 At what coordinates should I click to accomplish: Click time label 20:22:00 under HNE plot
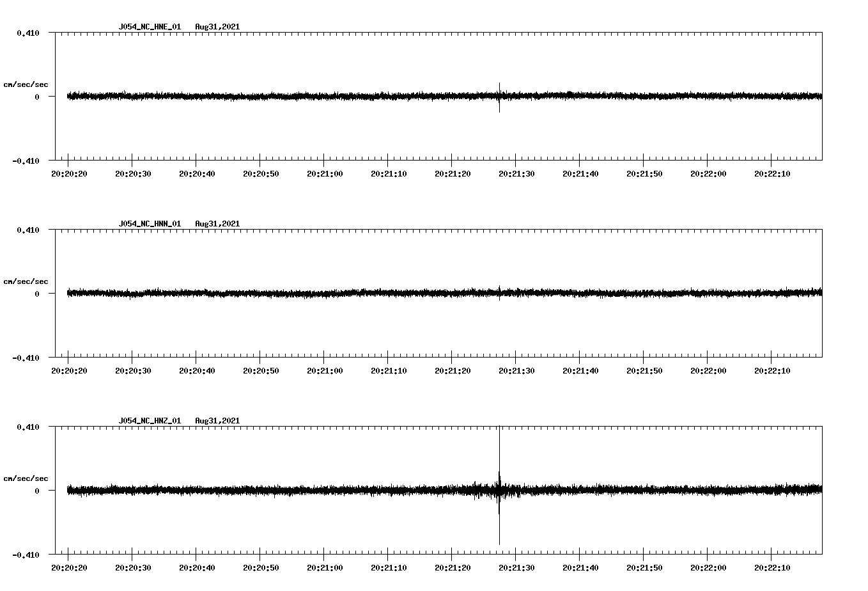point(708,174)
